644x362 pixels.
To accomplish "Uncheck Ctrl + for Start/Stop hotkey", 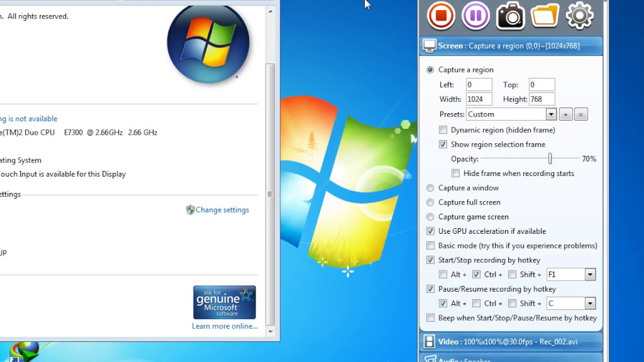I will tap(476, 275).
